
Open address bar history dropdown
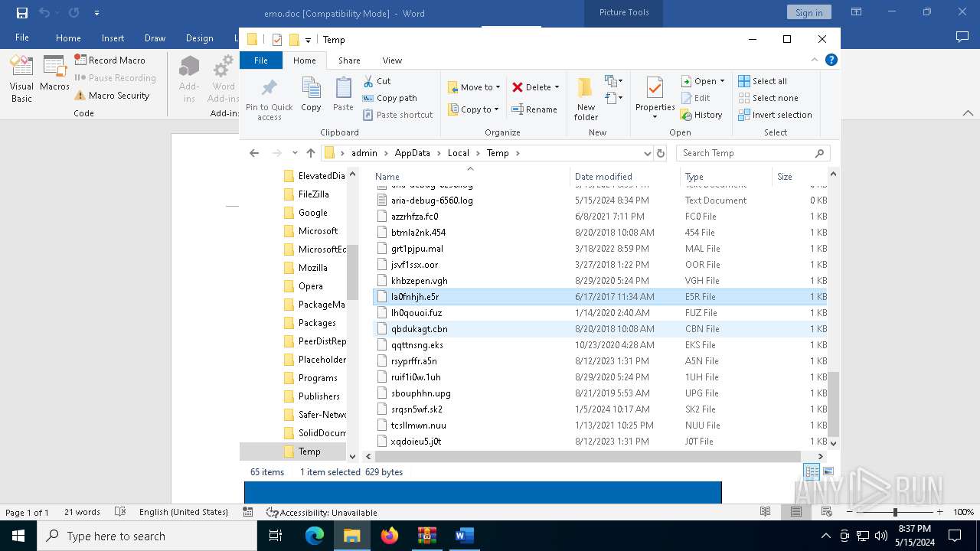648,153
